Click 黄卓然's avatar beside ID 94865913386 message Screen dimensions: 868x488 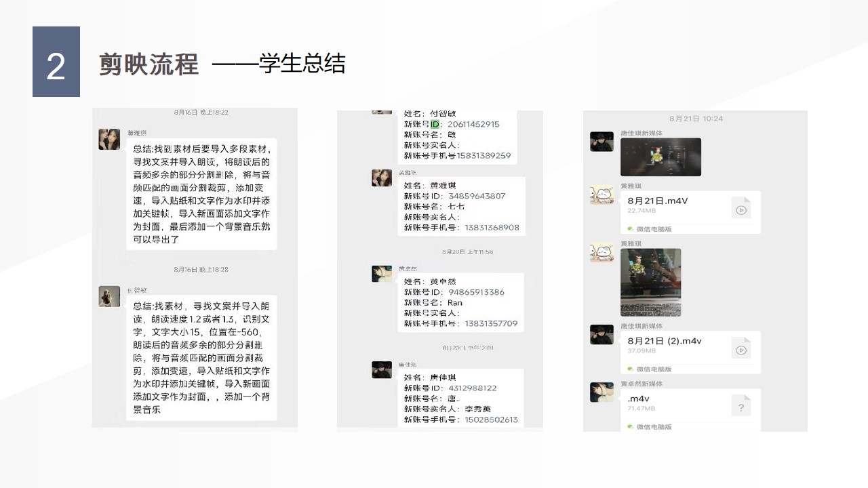[x=382, y=274]
